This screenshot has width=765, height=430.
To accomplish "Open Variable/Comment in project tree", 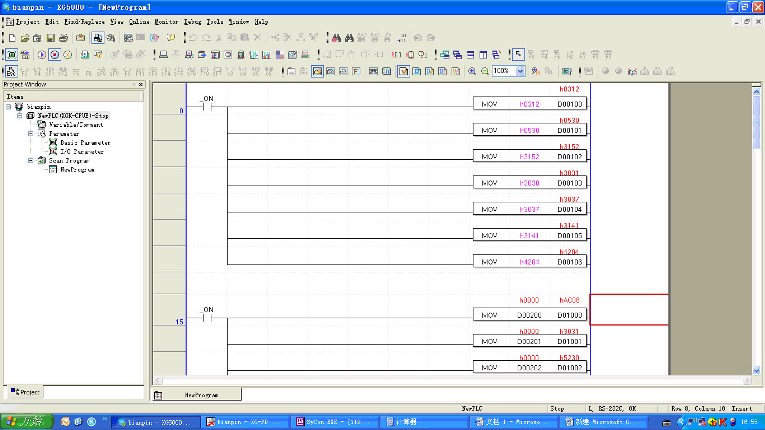I will [x=76, y=124].
